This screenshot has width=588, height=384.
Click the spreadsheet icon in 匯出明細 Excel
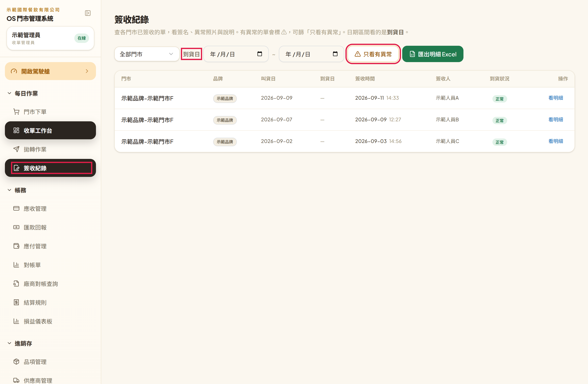pyautogui.click(x=412, y=54)
